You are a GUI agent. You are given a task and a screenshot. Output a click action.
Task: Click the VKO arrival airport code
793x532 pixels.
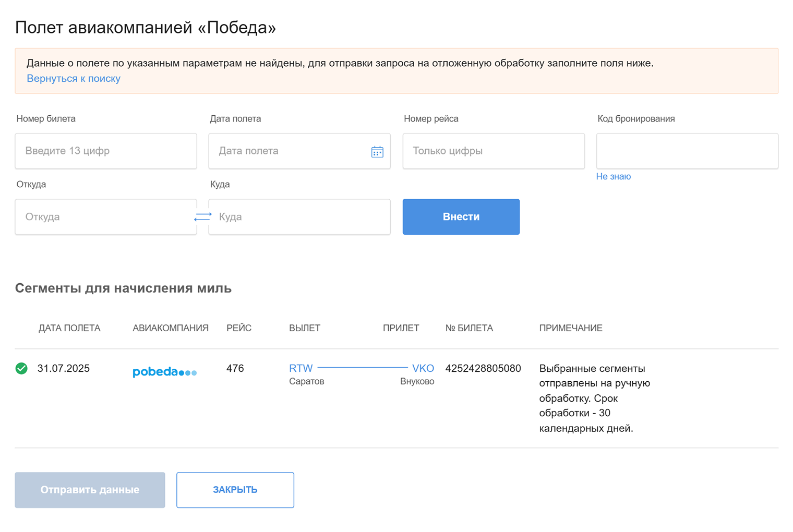pyautogui.click(x=423, y=368)
